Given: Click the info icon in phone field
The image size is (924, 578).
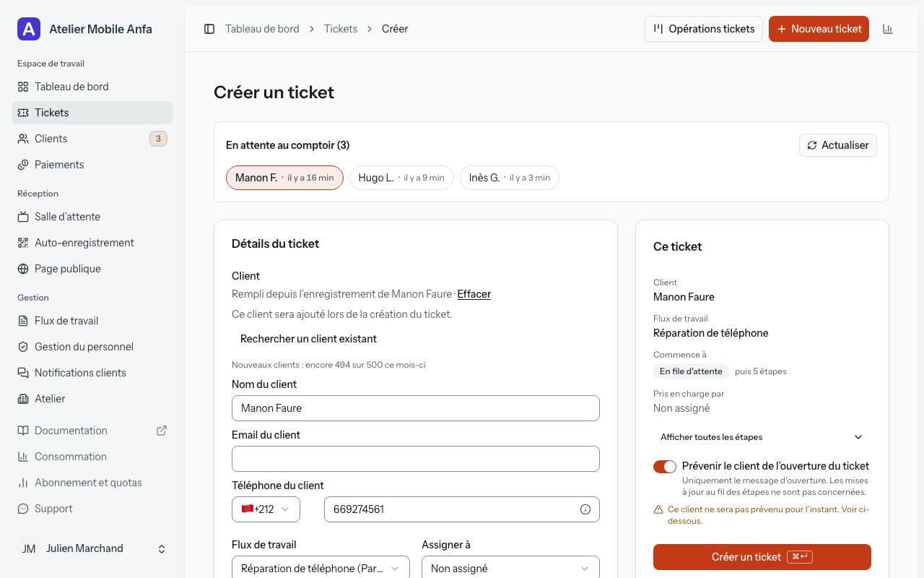Looking at the screenshot, I should pos(585,509).
